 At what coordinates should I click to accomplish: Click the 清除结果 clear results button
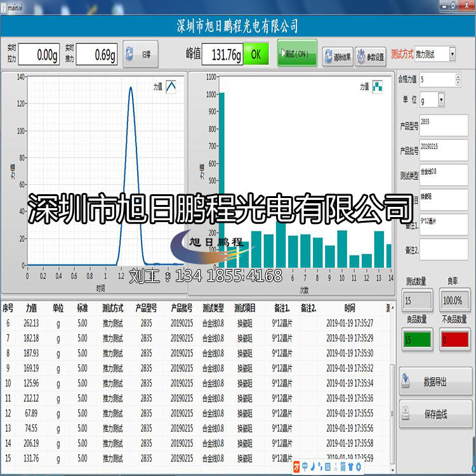338,56
